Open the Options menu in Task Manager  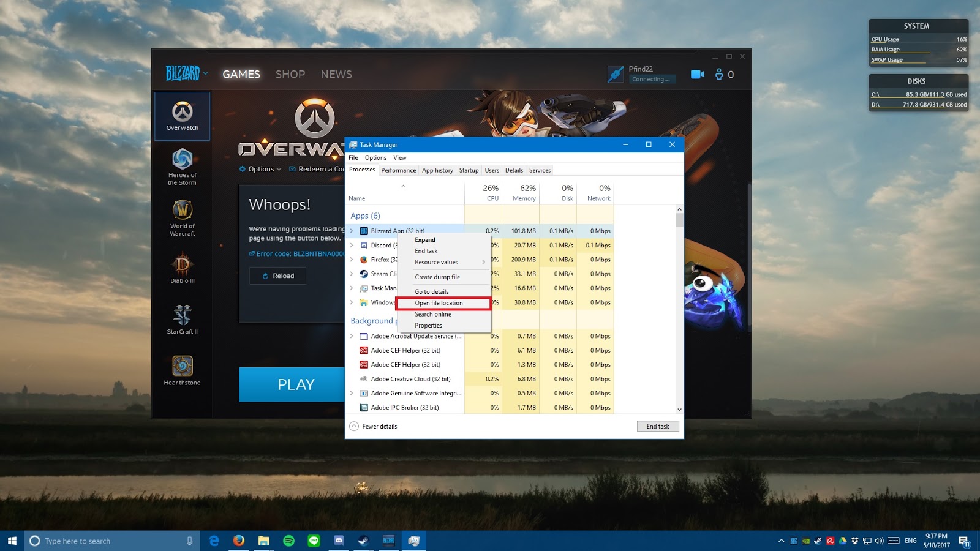(375, 157)
